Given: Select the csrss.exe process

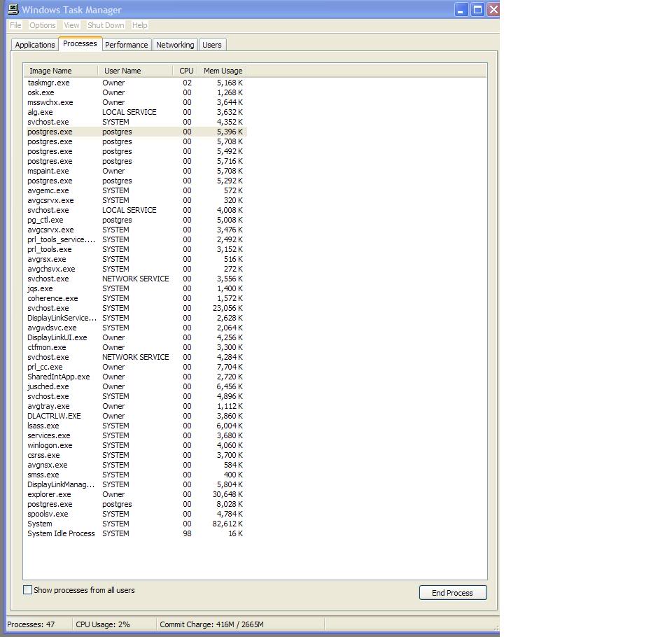Looking at the screenshot, I should (x=136, y=455).
